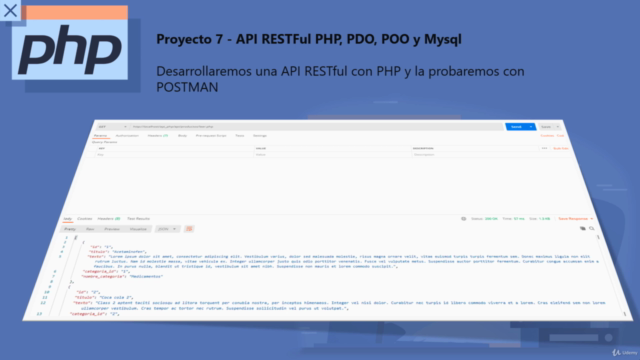Viewport: 640px width, 360px height.
Task: Open the request Settings tab
Action: pyautogui.click(x=260, y=136)
